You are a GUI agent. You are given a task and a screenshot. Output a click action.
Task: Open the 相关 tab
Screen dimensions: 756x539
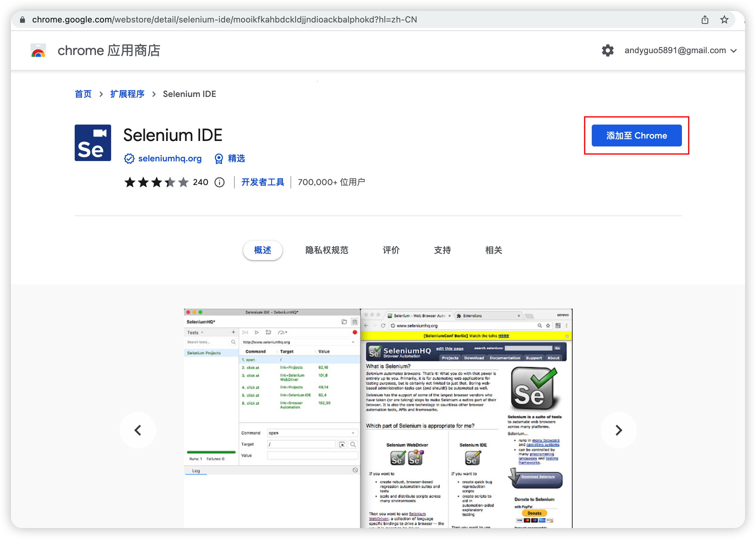click(494, 250)
